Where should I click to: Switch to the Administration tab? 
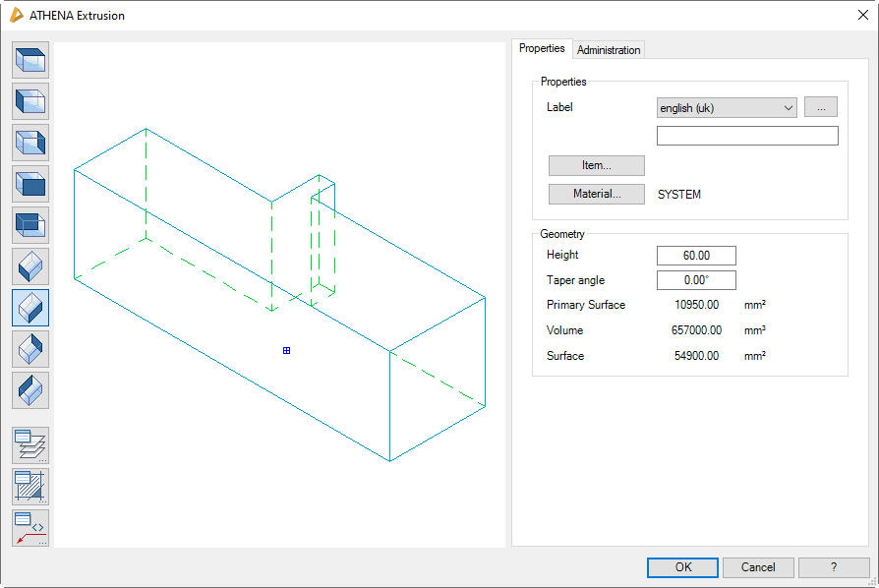(x=609, y=50)
